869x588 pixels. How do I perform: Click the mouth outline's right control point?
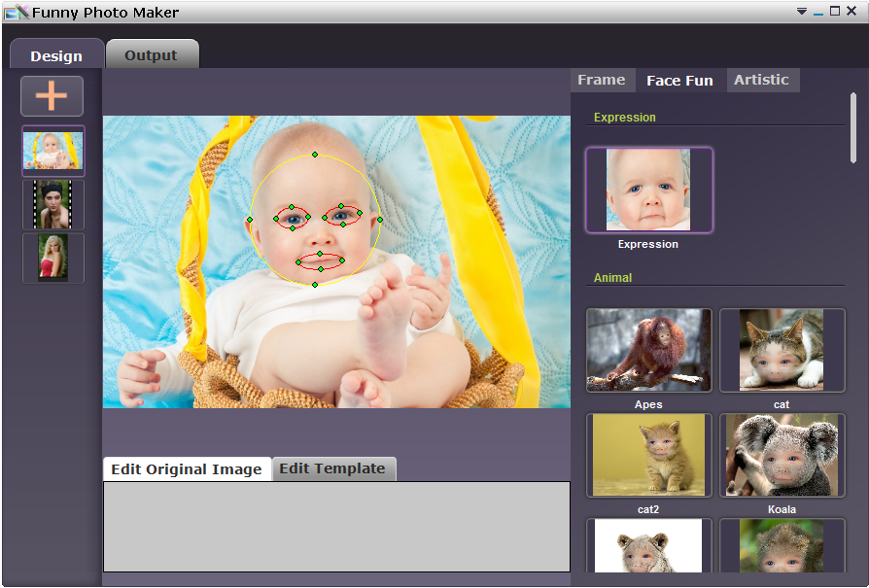click(x=342, y=260)
